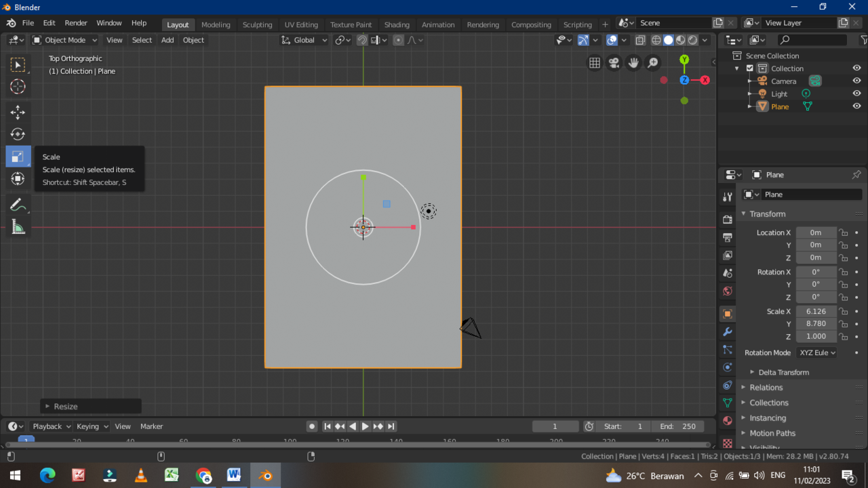Lock the Scale Y value
This screenshot has height=488, width=868.
[843, 324]
